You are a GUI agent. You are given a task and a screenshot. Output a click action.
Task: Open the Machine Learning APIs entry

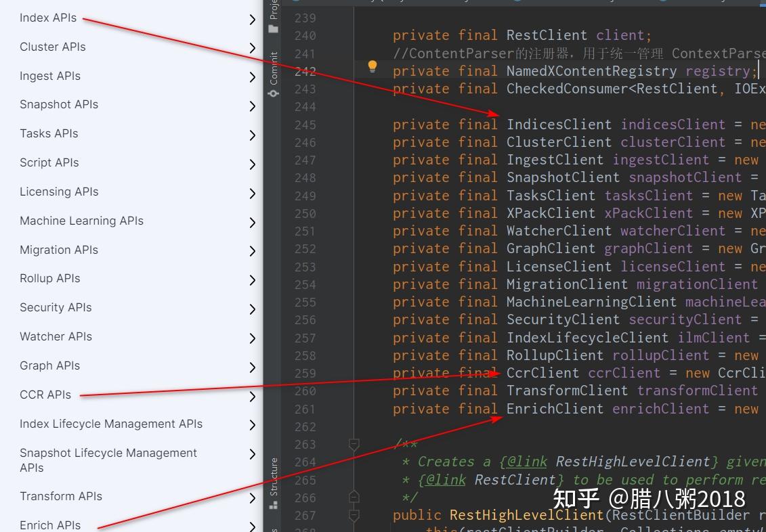click(81, 221)
